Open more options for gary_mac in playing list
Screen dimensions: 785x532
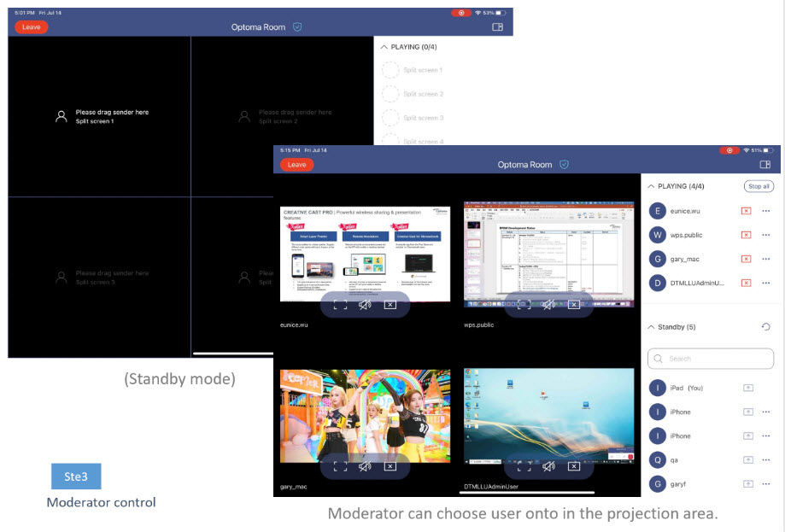tap(766, 260)
